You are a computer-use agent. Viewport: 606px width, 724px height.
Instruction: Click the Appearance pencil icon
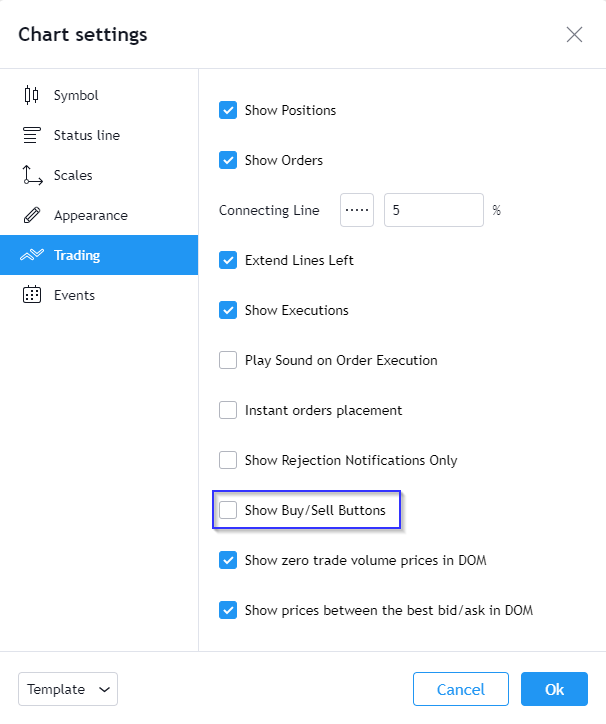click(32, 215)
